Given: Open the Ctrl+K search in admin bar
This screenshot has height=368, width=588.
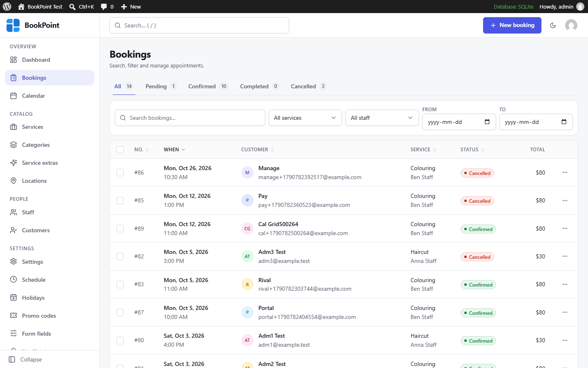Looking at the screenshot, I should [x=82, y=7].
